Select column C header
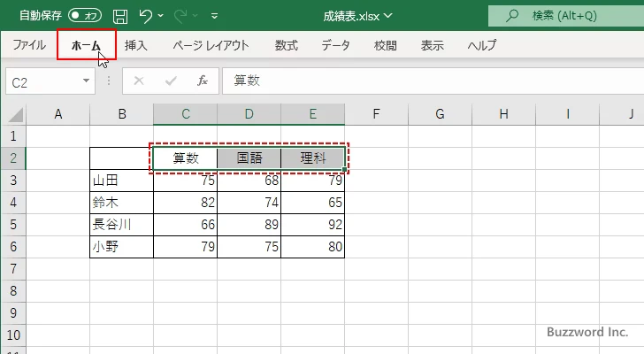 coord(185,114)
